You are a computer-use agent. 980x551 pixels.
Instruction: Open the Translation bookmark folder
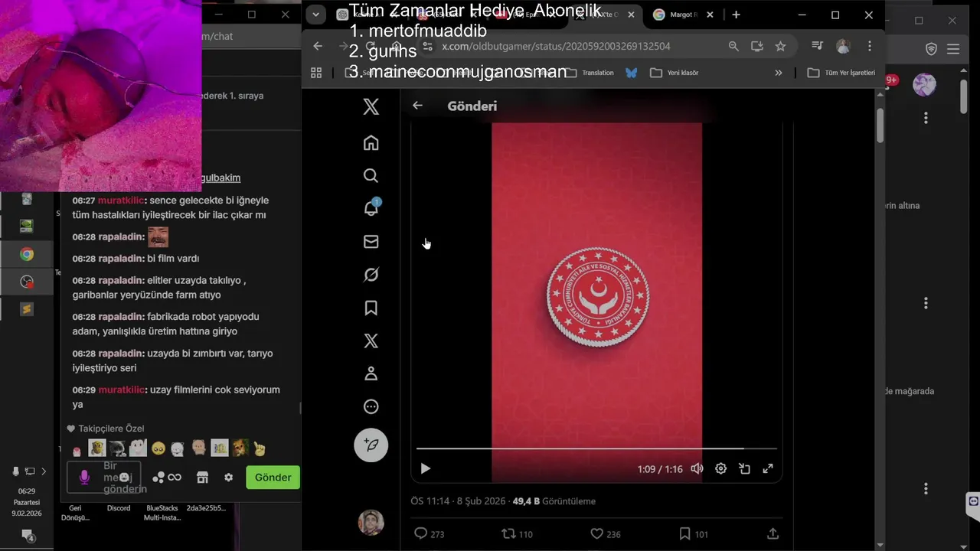590,73
